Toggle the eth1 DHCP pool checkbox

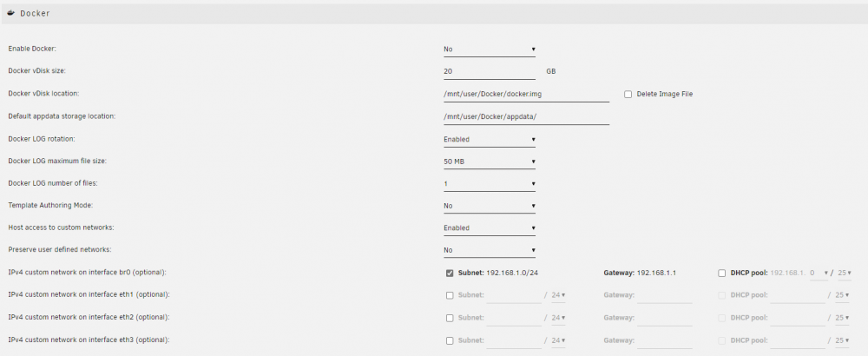(x=721, y=295)
